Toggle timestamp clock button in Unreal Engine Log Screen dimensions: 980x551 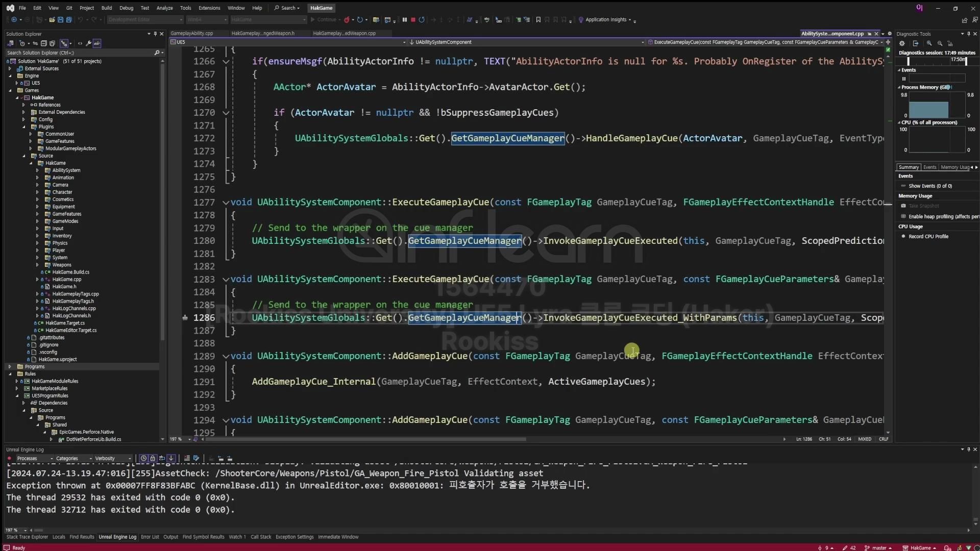(144, 458)
